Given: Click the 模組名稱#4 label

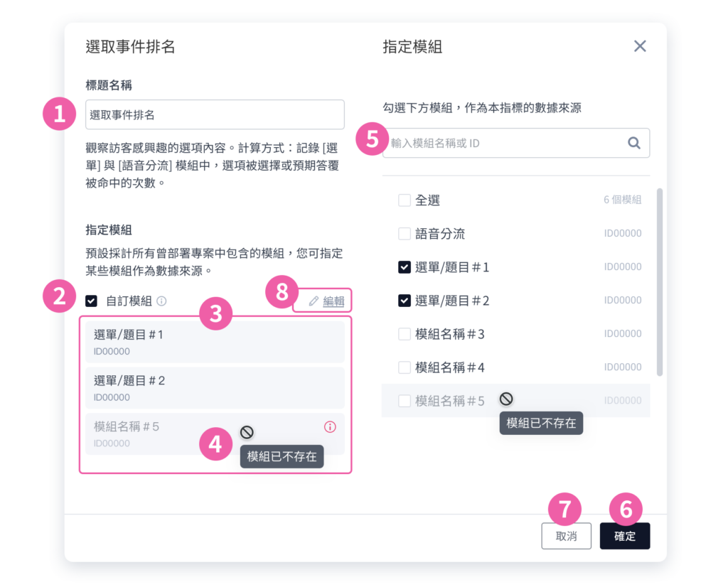Looking at the screenshot, I should [x=449, y=367].
